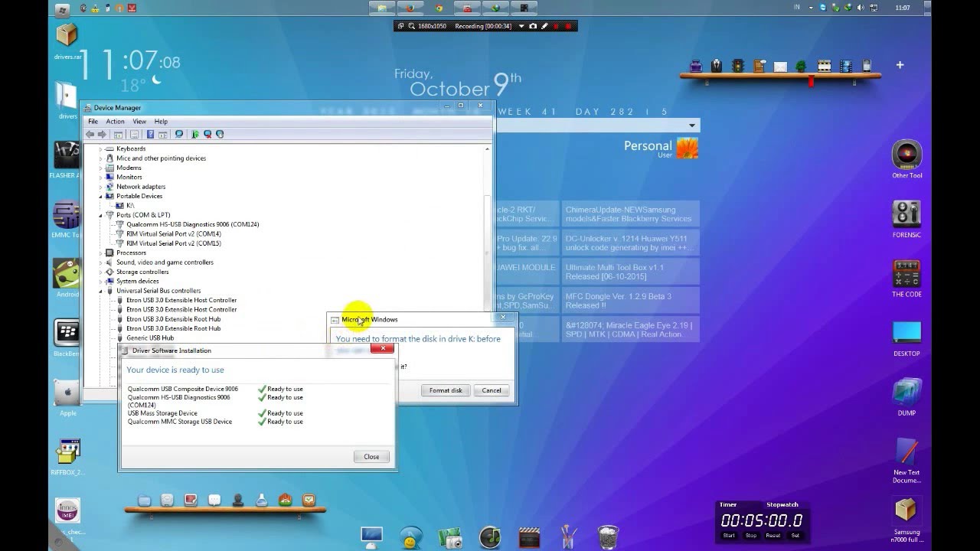
Task: Select RIM Virtual Serial Port v2 (COM14)
Action: [x=174, y=233]
